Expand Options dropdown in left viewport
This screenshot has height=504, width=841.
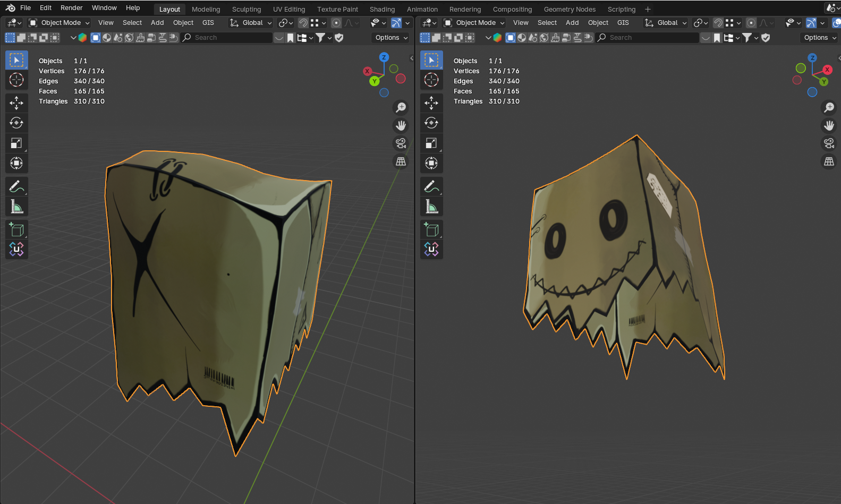391,38
